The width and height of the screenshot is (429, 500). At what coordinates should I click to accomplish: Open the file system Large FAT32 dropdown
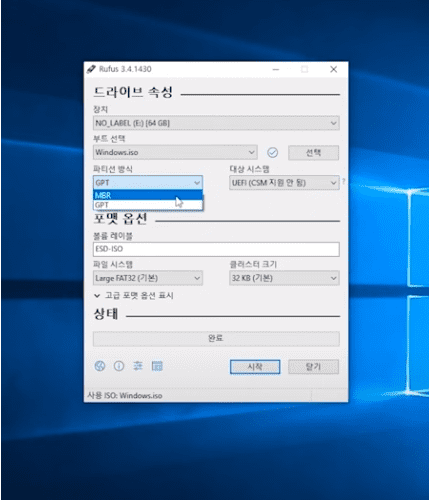[x=148, y=278]
